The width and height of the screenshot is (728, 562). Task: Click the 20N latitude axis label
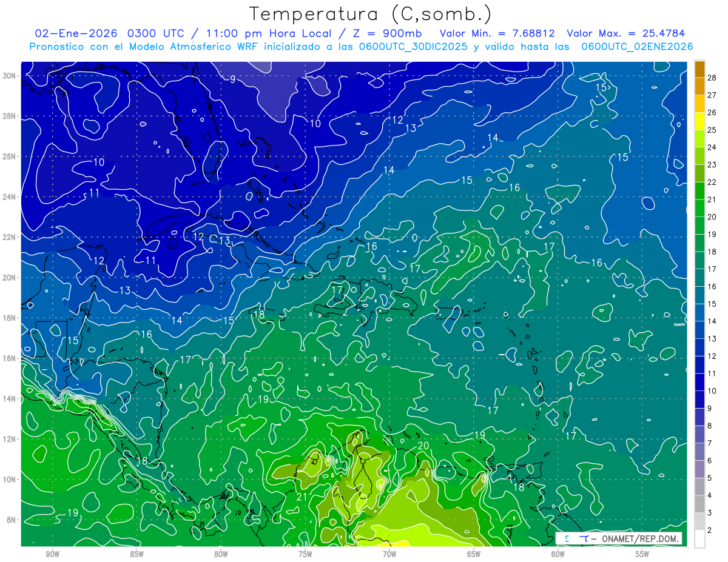click(10, 278)
